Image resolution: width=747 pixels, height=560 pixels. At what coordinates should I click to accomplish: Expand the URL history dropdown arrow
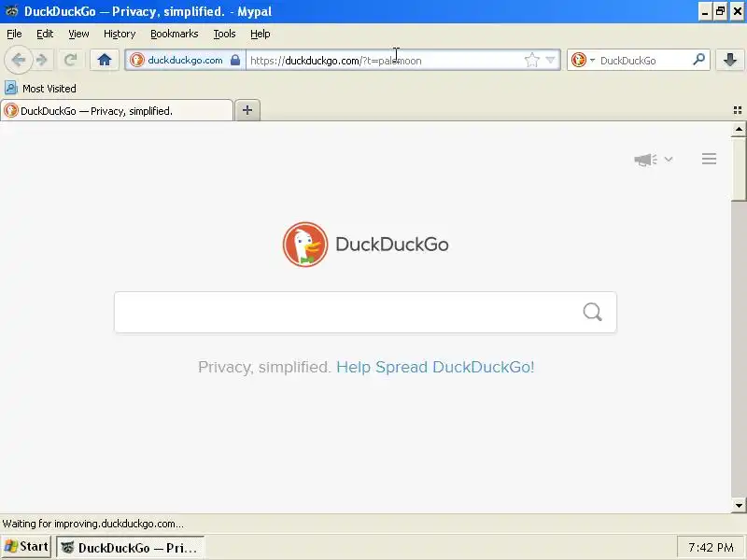(550, 60)
